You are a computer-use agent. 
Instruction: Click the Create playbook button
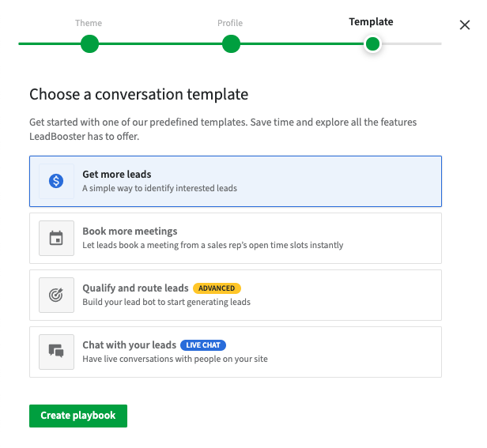78,416
